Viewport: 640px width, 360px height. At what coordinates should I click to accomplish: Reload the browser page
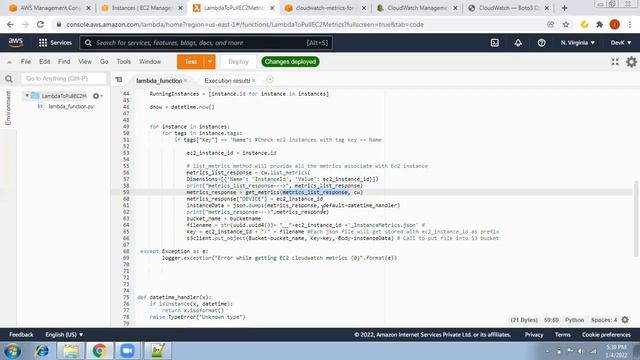click(x=40, y=24)
